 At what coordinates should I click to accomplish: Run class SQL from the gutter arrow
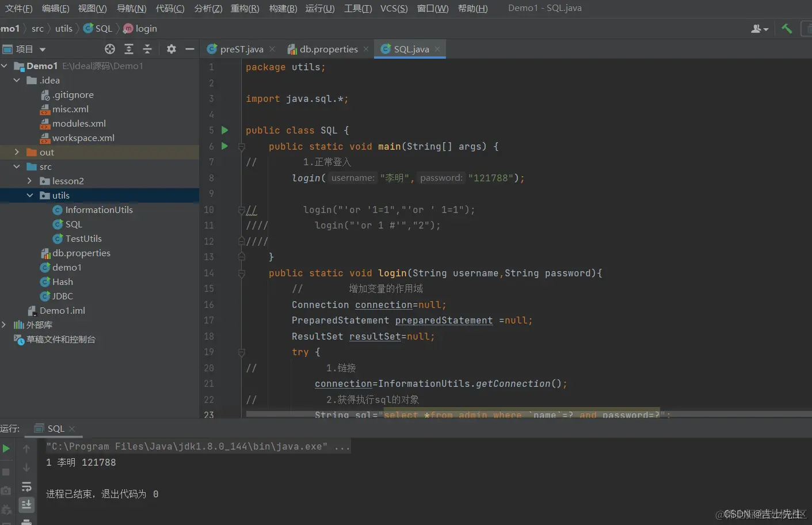click(x=225, y=130)
